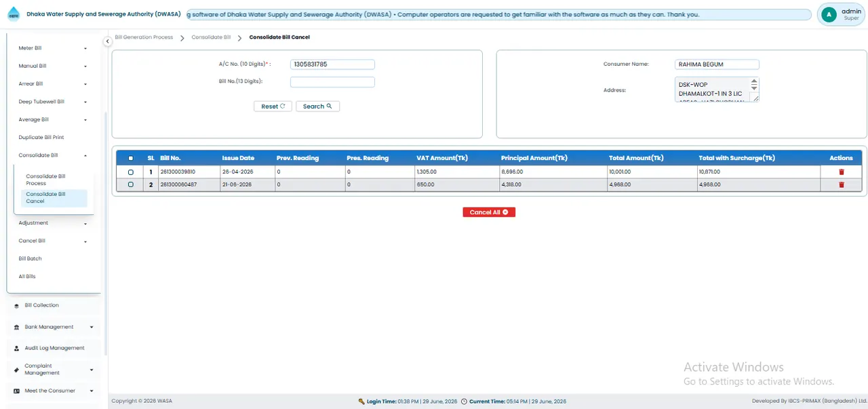Expand the Complaint Management arrow
This screenshot has width=868, height=409.
(x=92, y=370)
